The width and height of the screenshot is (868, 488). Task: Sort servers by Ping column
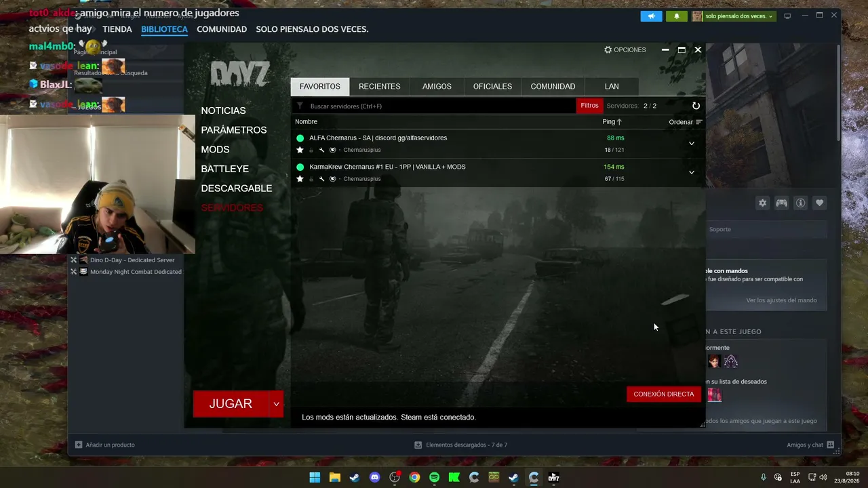[612, 122]
